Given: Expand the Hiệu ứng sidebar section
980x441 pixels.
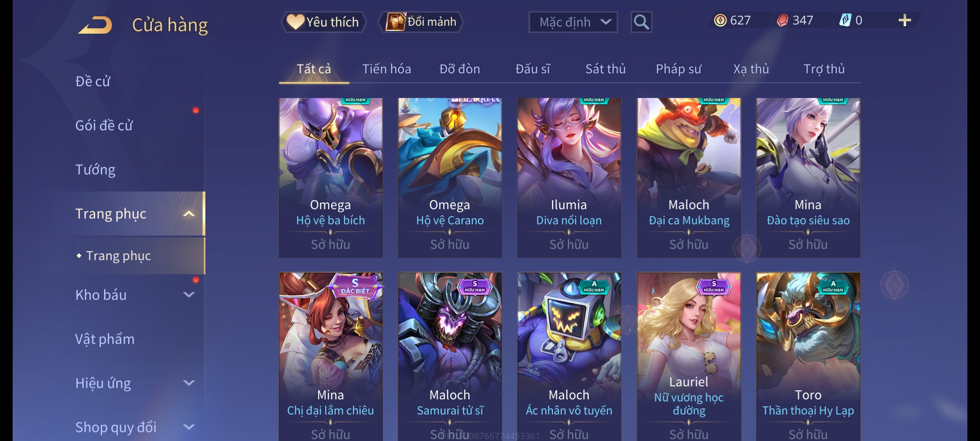Looking at the screenshot, I should click(x=189, y=383).
